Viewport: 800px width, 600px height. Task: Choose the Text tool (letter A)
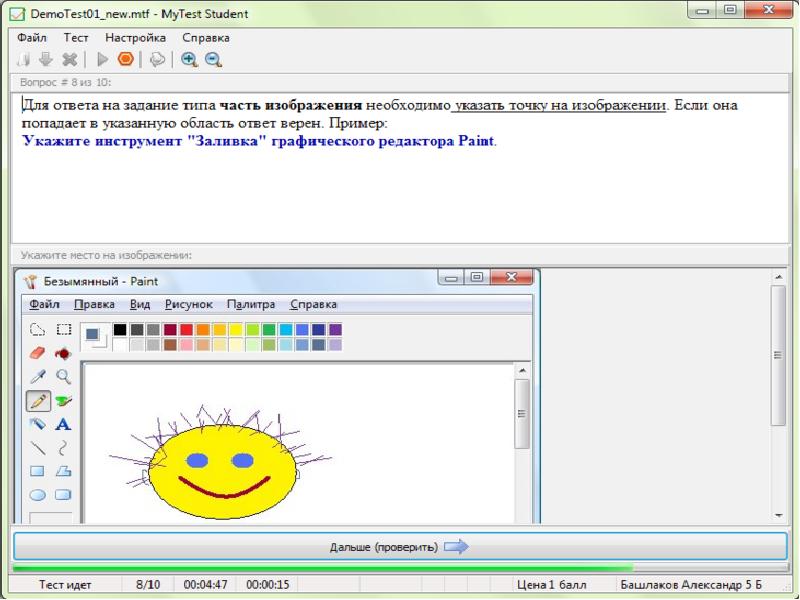63,424
